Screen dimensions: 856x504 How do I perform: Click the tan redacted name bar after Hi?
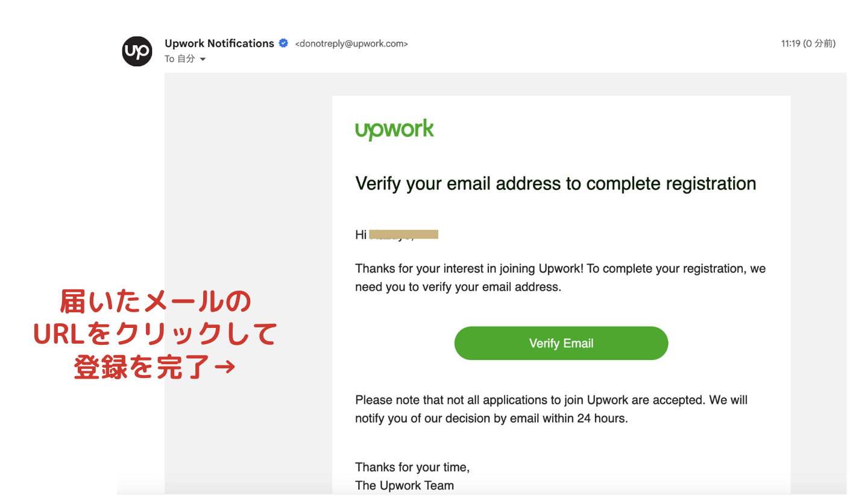click(403, 235)
